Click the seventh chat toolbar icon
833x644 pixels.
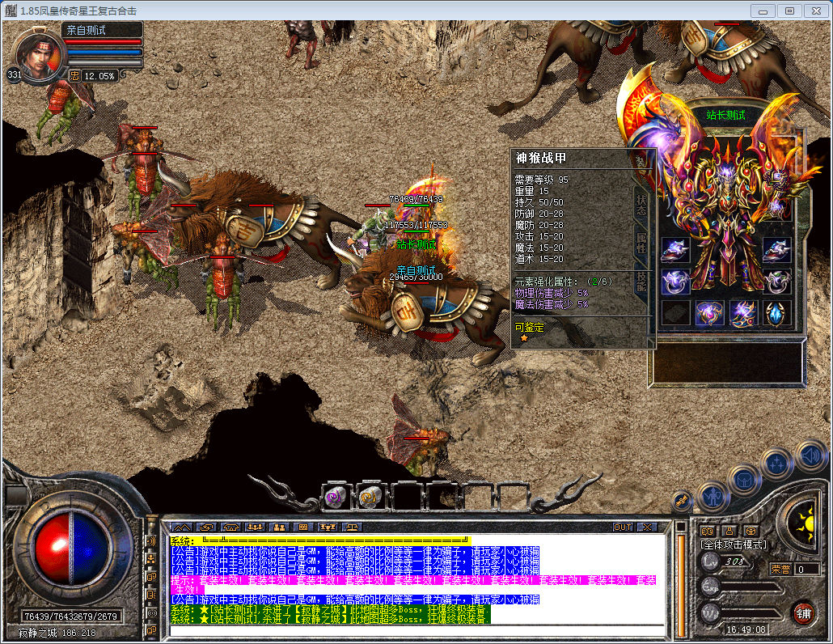point(328,527)
